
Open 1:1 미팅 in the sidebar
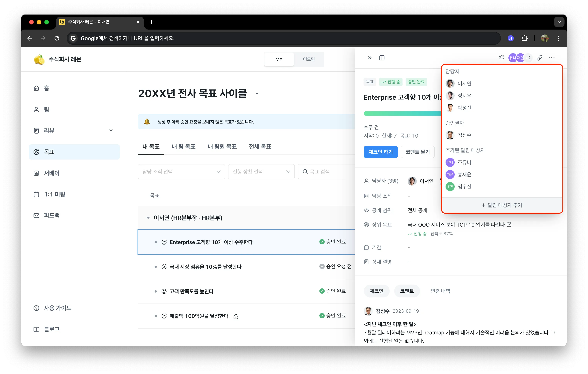pos(74,194)
